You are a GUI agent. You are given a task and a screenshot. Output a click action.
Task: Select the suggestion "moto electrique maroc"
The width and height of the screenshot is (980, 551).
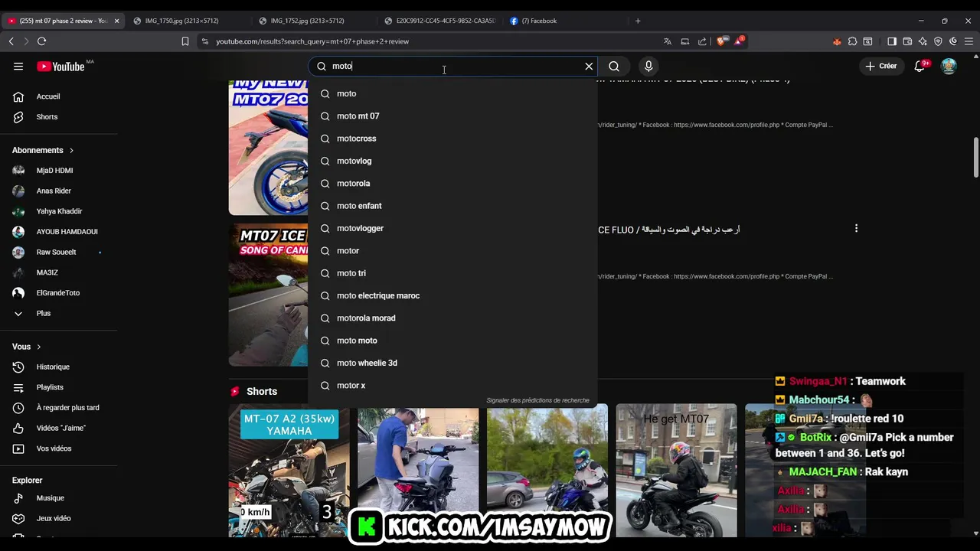(x=452, y=295)
